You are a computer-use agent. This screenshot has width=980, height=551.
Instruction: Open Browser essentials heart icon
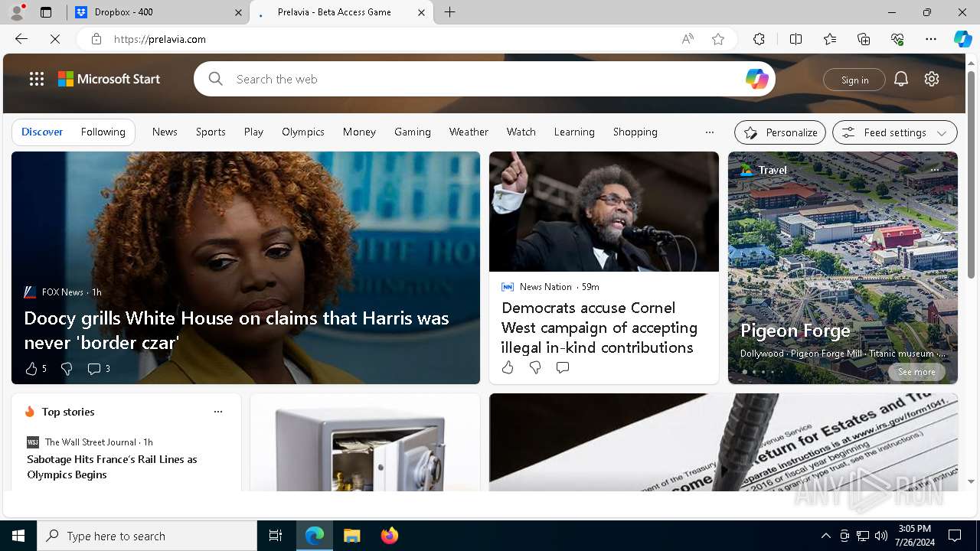click(897, 39)
